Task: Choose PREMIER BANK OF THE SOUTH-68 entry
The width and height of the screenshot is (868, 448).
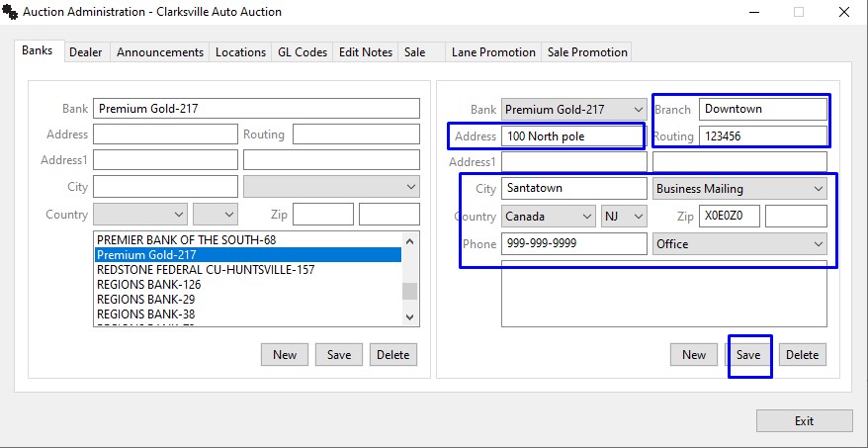Action: tap(186, 240)
